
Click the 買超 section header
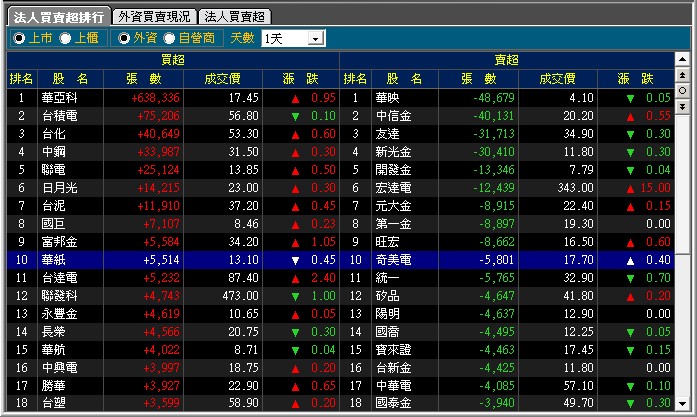click(x=173, y=60)
